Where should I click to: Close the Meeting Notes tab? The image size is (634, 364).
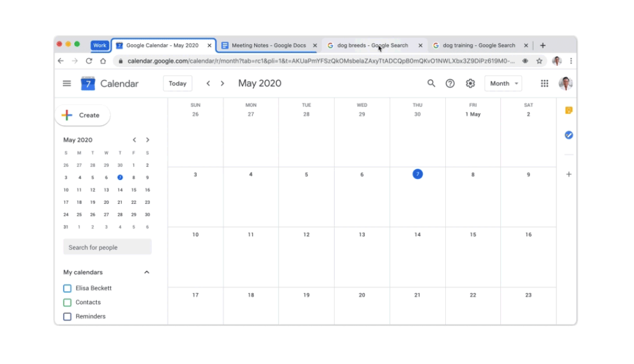(315, 45)
